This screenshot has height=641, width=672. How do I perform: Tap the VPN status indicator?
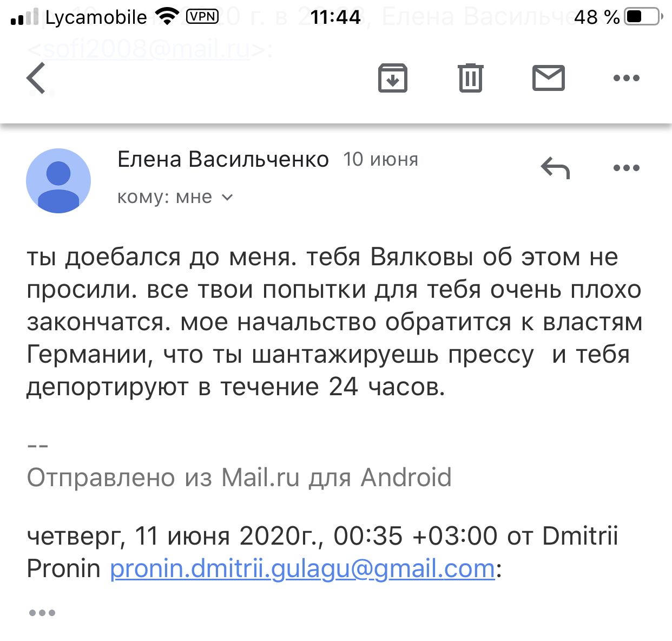[202, 17]
